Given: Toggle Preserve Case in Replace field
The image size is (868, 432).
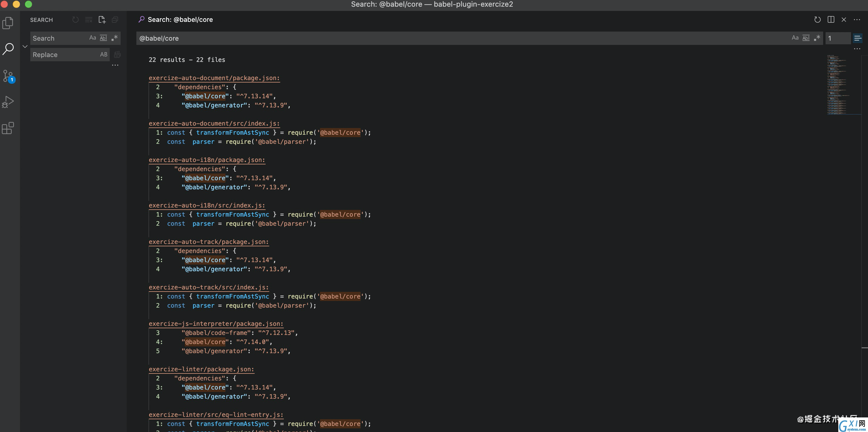Looking at the screenshot, I should [x=104, y=55].
